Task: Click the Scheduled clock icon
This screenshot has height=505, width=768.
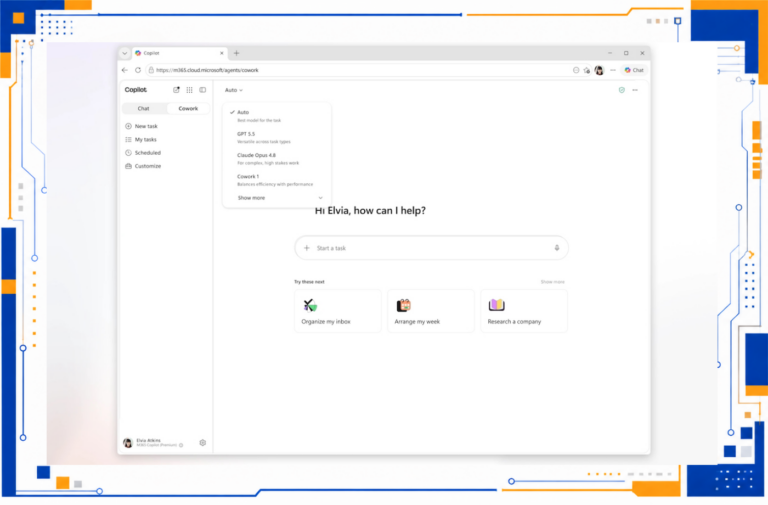Action: click(128, 153)
